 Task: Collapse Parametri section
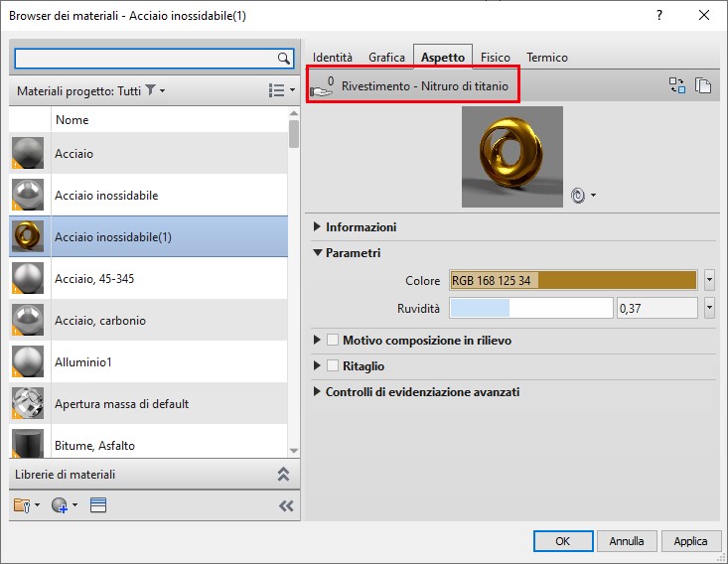318,252
